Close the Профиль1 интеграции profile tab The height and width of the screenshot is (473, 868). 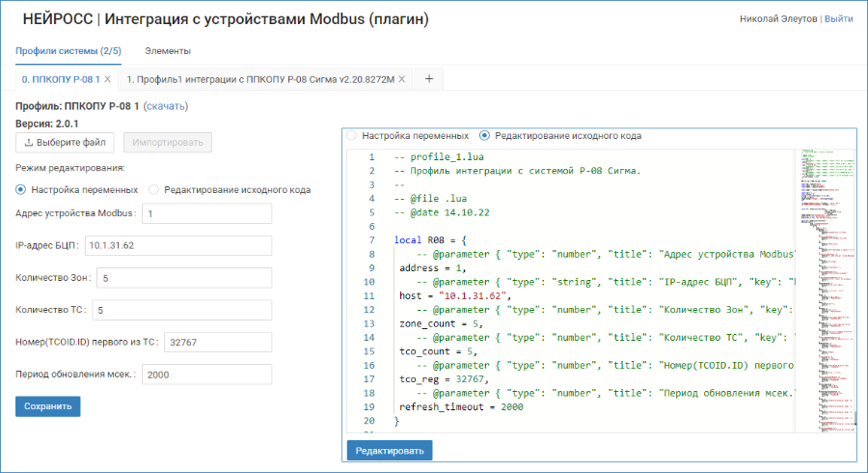[x=402, y=79]
